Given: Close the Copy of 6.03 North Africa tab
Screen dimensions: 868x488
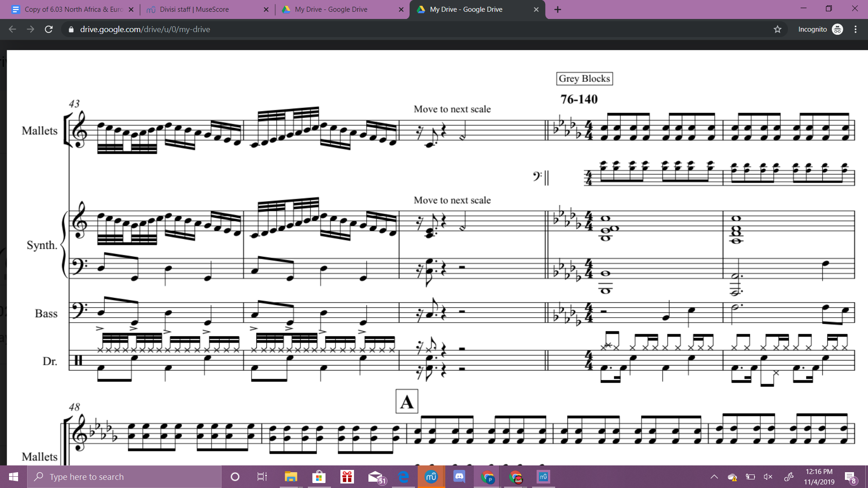Looking at the screenshot, I should pyautogui.click(x=131, y=9).
